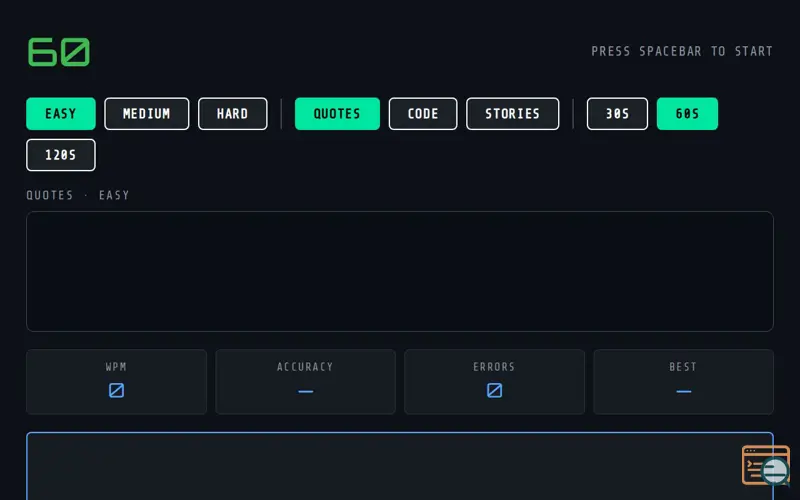
Task: Click the 60 countdown timer display
Action: pos(59,52)
